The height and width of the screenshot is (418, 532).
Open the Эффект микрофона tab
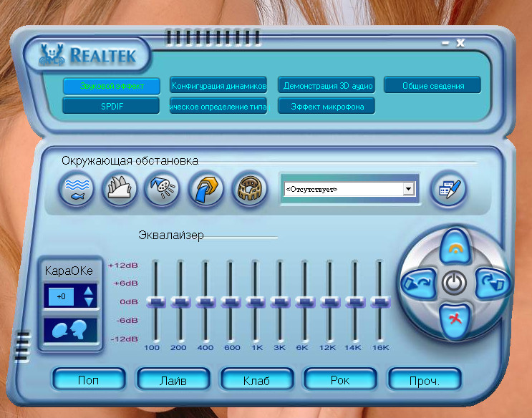coord(327,106)
